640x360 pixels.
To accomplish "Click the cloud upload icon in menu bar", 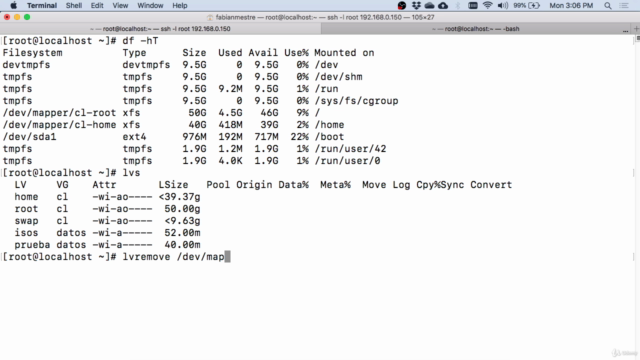I will click(x=443, y=5).
